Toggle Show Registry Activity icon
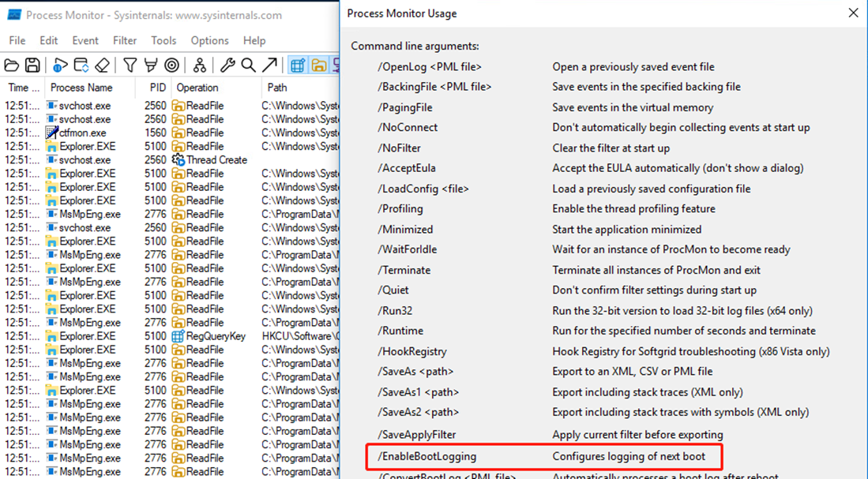 pos(297,65)
